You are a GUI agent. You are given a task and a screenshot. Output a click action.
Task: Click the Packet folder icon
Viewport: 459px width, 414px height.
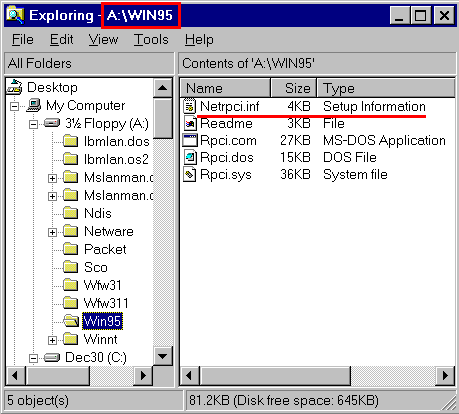click(x=70, y=249)
